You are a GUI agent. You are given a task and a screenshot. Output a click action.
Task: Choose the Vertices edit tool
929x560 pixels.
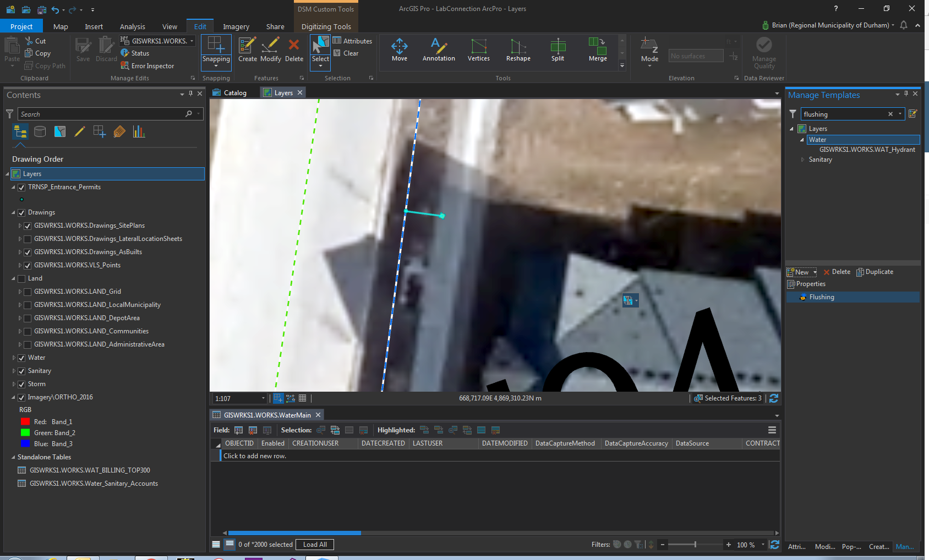(479, 50)
